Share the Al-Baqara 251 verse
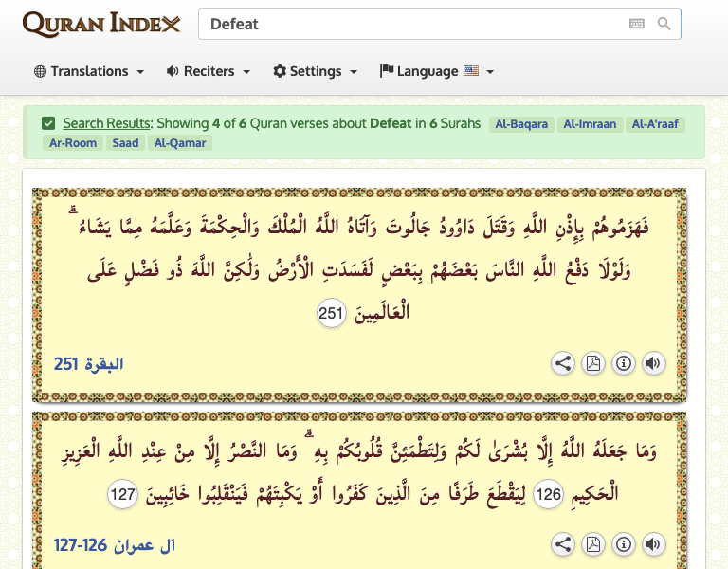Viewport: 728px width, 569px height. click(x=563, y=363)
